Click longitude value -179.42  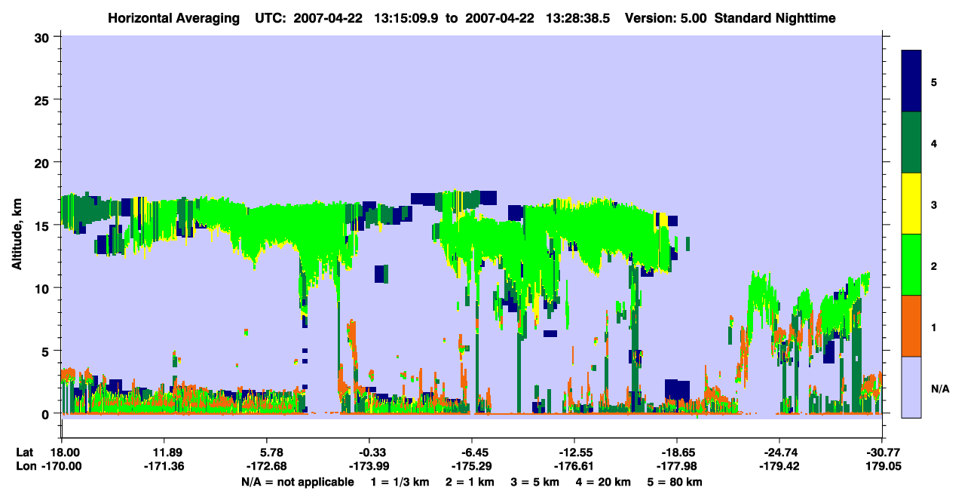pyautogui.click(x=779, y=466)
